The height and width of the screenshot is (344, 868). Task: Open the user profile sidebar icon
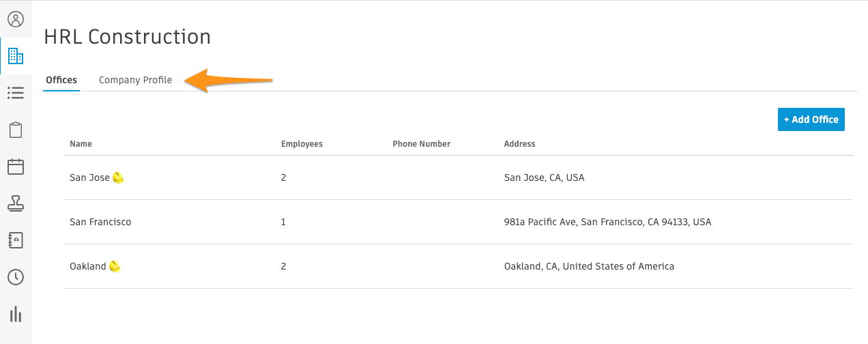(15, 19)
